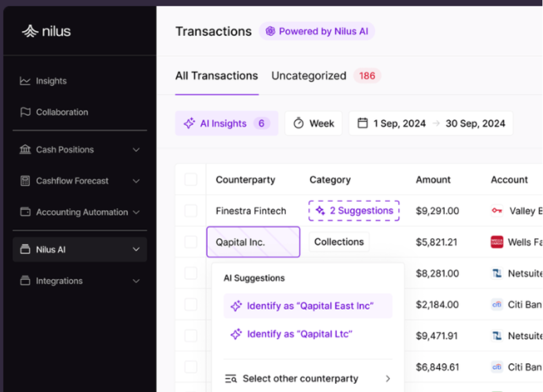Click the Integrations sidebar icon
This screenshot has height=392, width=543.
tap(25, 281)
